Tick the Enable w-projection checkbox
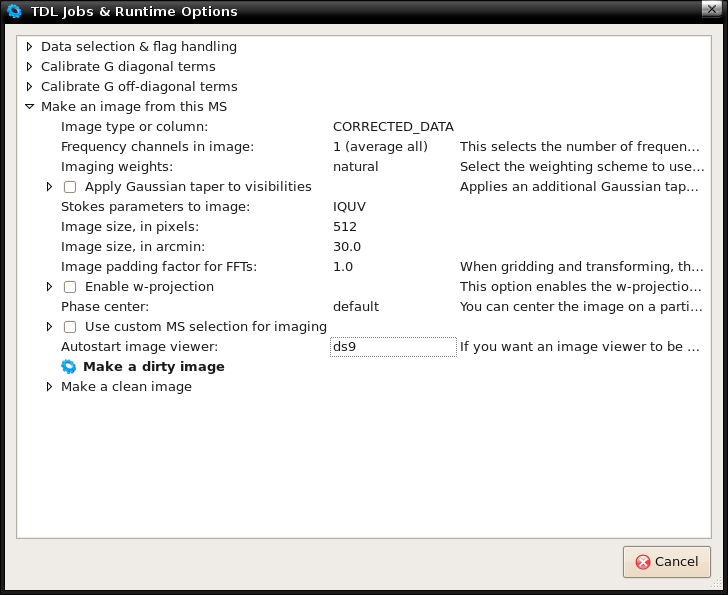Image resolution: width=728 pixels, height=595 pixels. [x=70, y=287]
